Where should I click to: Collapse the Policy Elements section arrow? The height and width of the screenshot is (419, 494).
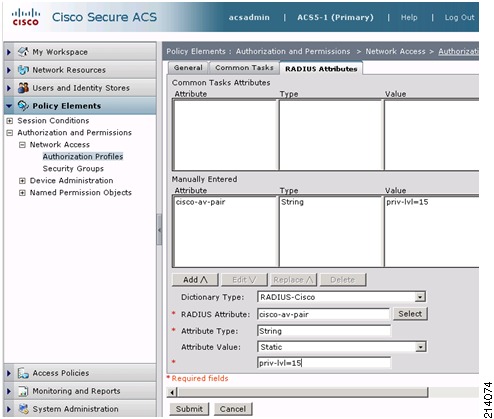[x=9, y=106]
